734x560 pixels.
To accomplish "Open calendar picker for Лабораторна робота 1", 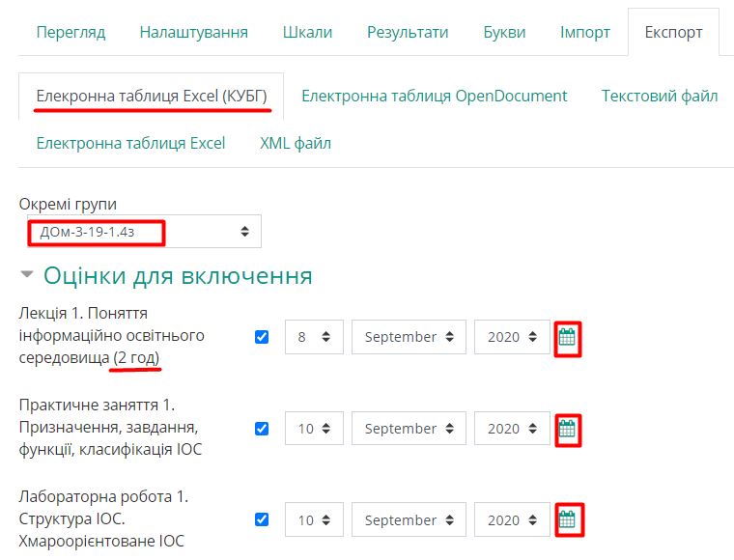I will click(x=567, y=520).
